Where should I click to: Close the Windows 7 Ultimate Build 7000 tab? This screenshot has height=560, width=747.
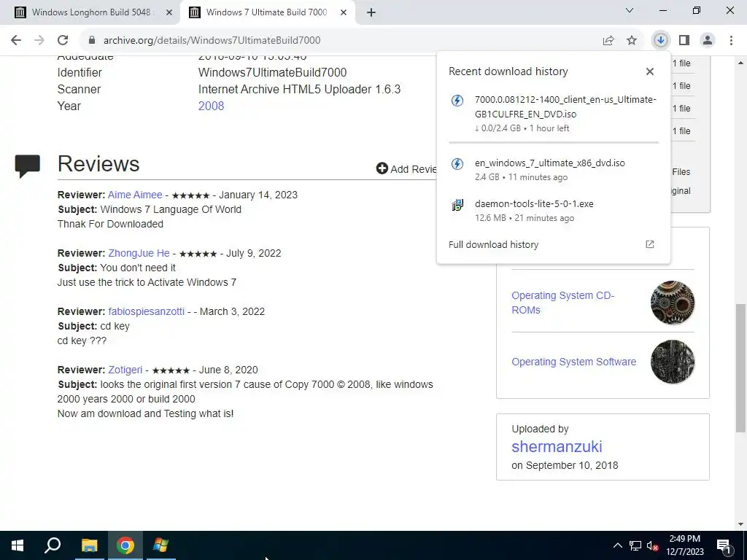pyautogui.click(x=344, y=13)
